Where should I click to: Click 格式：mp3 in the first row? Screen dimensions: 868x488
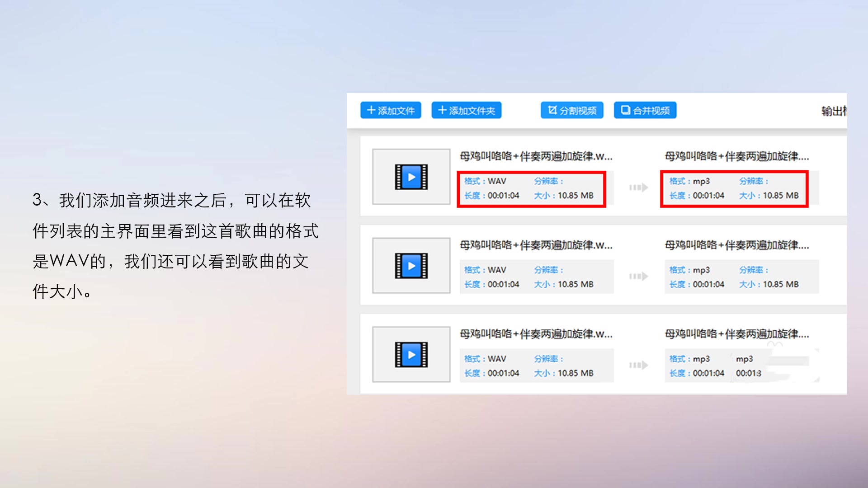tap(689, 181)
